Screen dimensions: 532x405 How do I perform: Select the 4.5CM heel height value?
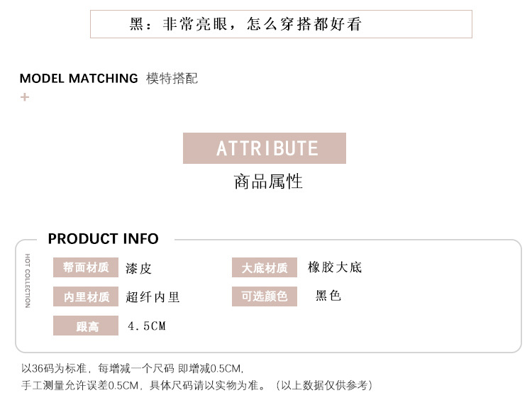click(146, 326)
